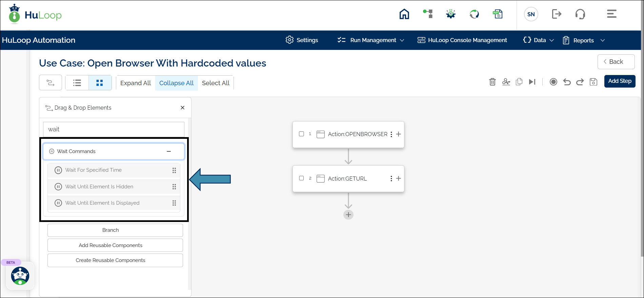
Task: Open the Settings menu item
Action: point(302,40)
